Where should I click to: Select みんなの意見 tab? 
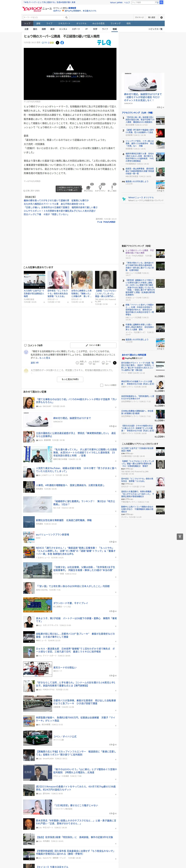pos(99,24)
